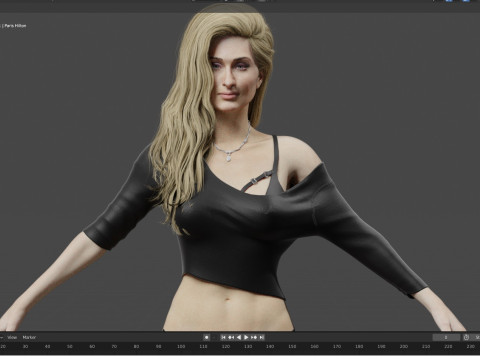The image size is (480, 360).
Task: Click frame 200 on the timeline ruler
Action: [404, 347]
